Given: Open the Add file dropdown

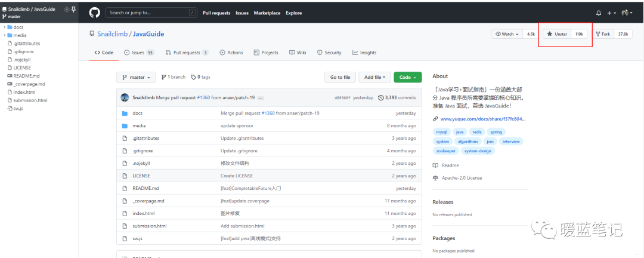Looking at the screenshot, I should [x=375, y=77].
